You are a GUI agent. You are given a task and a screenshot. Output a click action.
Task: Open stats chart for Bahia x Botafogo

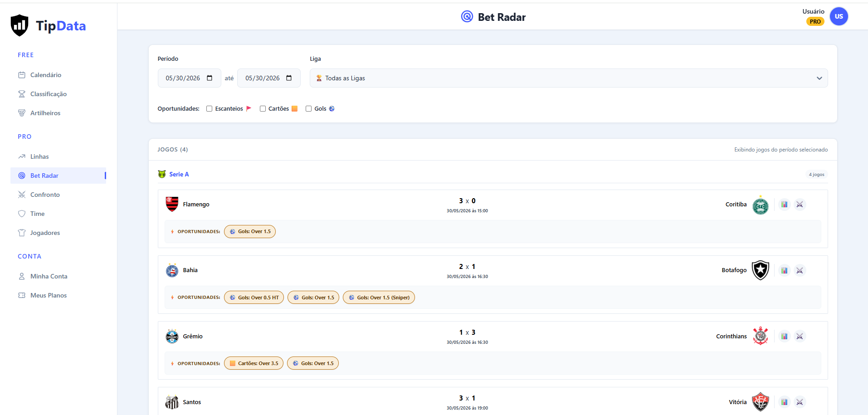(784, 270)
